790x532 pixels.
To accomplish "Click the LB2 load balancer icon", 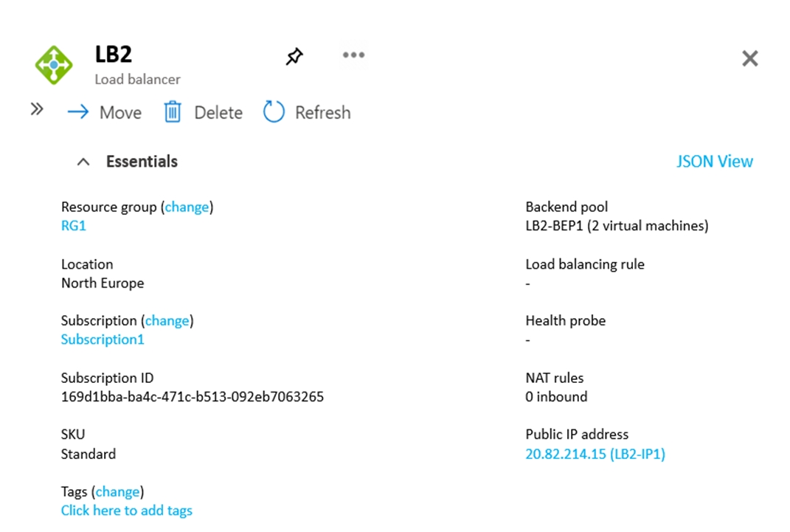I will pyautogui.click(x=53, y=64).
